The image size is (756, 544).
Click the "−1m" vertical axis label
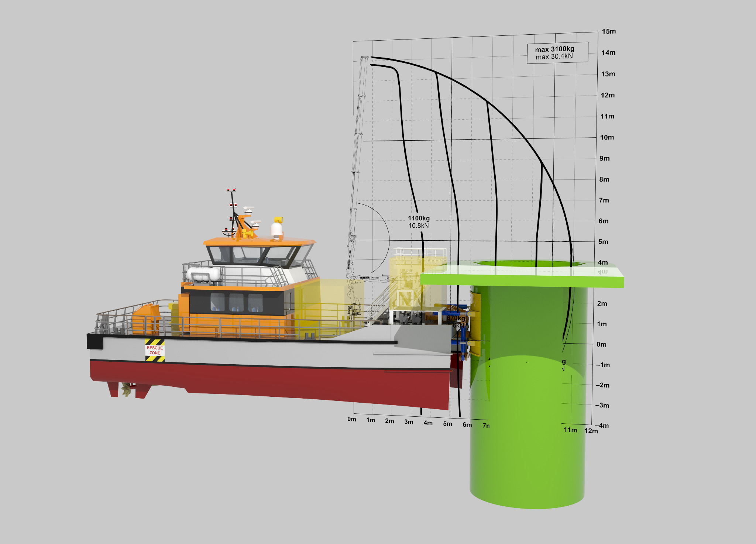point(603,365)
